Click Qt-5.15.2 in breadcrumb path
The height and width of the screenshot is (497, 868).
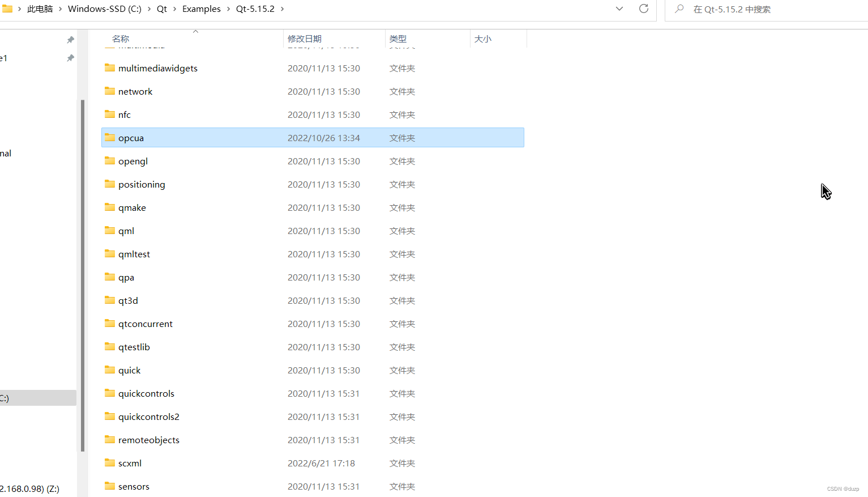pyautogui.click(x=255, y=9)
